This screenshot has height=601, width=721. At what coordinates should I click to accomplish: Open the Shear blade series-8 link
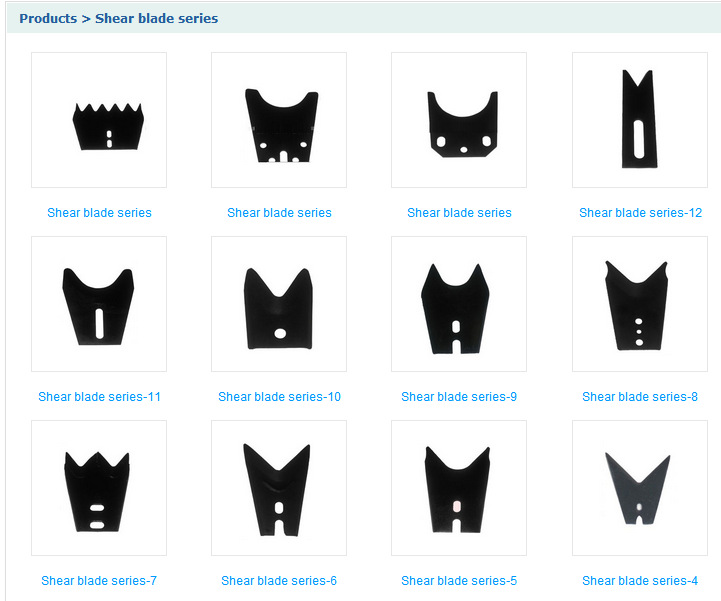coord(640,396)
